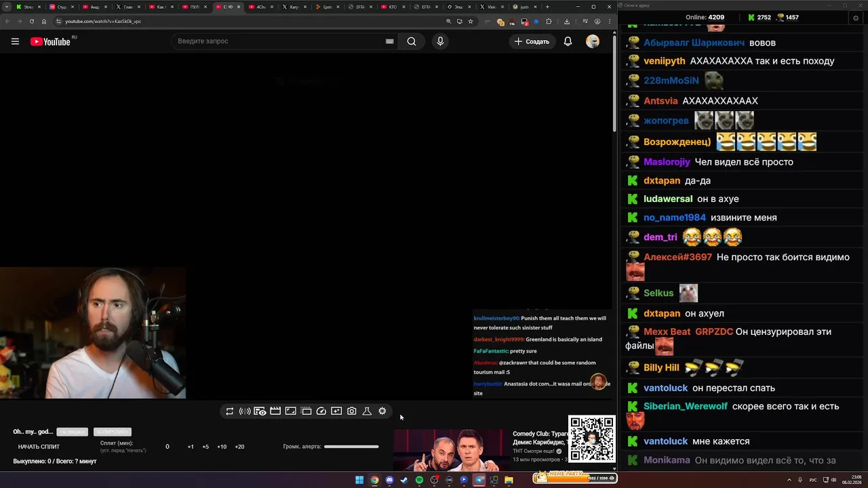Click the aspect-ratio frame icon in overlay toolbar
Screen dimensions: 868x488
click(x=290, y=411)
